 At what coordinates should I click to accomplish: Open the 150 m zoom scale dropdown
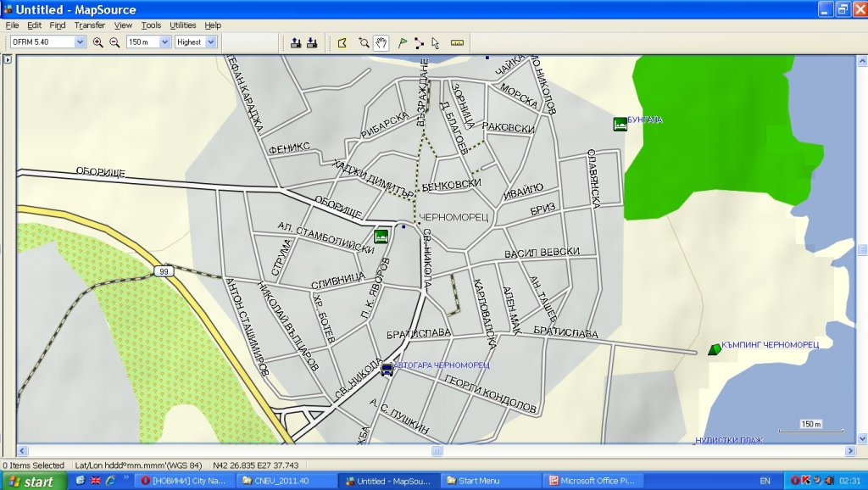tap(165, 42)
